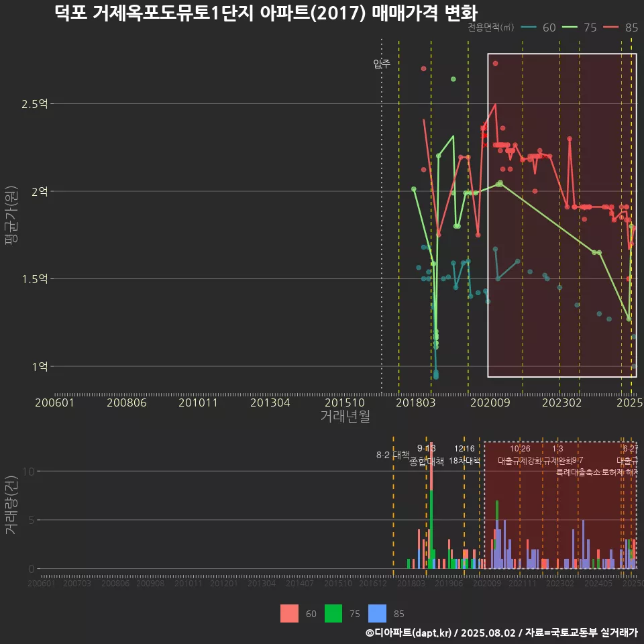Click the '202302' label on price chart
Screen dimensions: 644x644
click(x=562, y=402)
